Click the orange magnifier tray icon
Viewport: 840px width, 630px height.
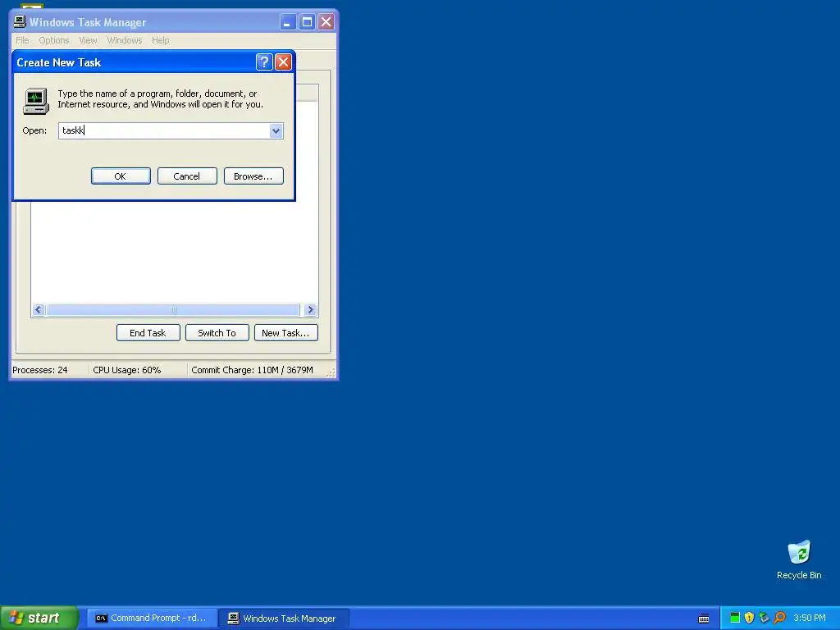779,618
